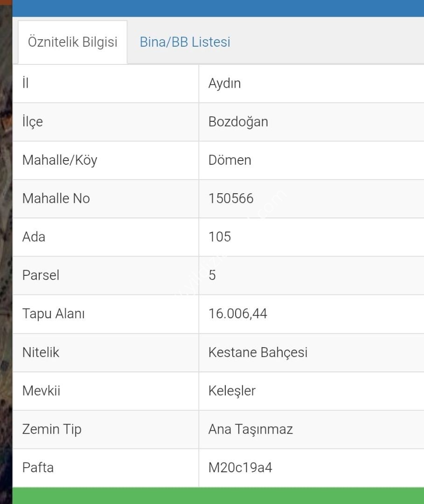Click the Ana Taşınmaz value
Viewport: 424px width, 504px height.
(x=250, y=429)
